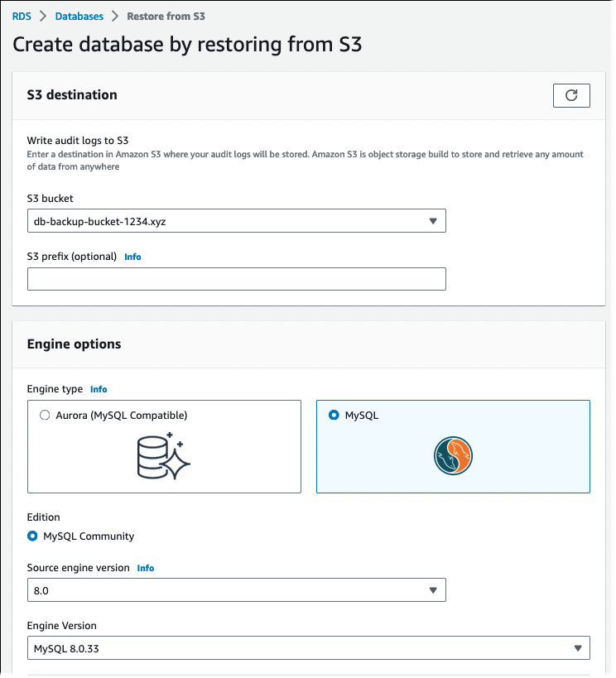Click the S3 destination section heading

pyautogui.click(x=72, y=94)
